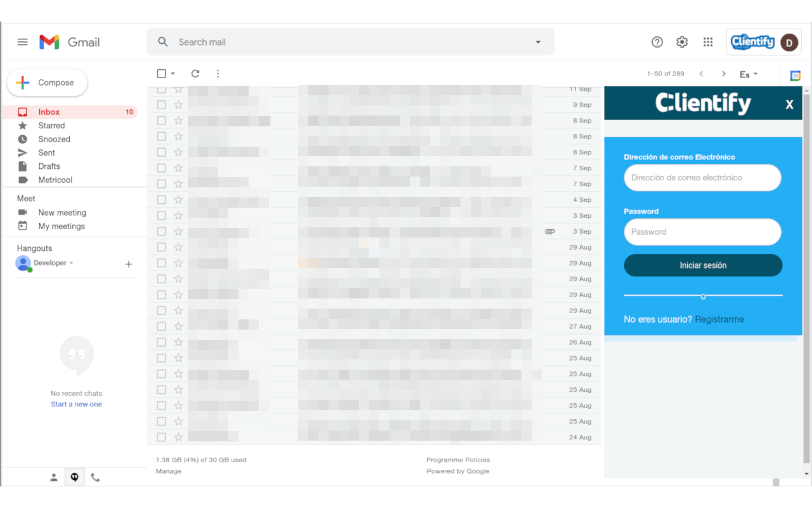Viewport: 812px width, 508px height.
Task: Select the 24 Aug email checkbox
Action: point(161,437)
